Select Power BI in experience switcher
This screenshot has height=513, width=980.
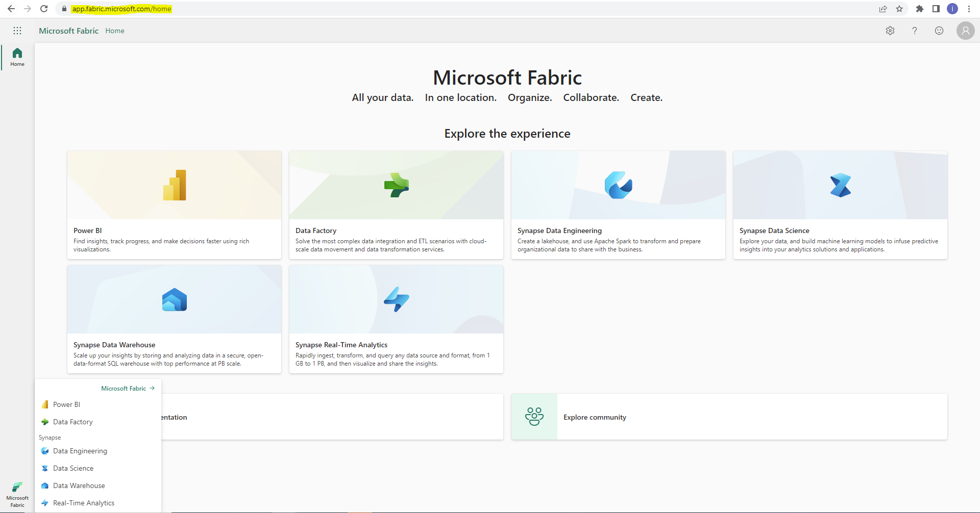click(98, 404)
